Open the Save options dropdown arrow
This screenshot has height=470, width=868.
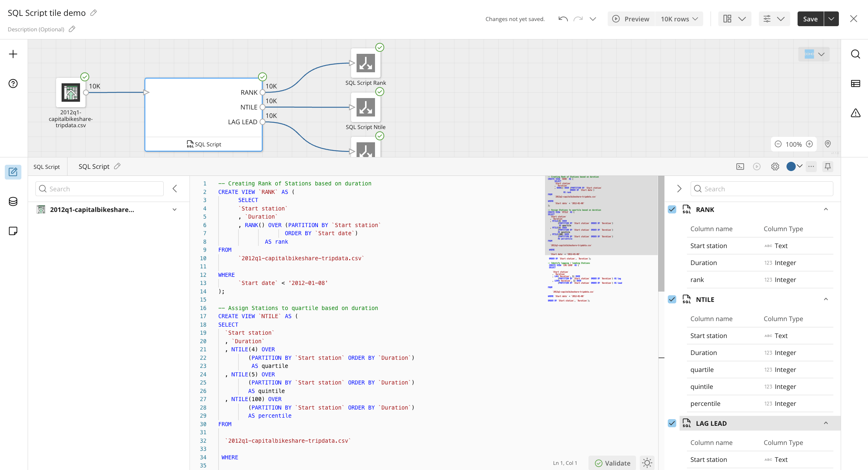pos(831,19)
